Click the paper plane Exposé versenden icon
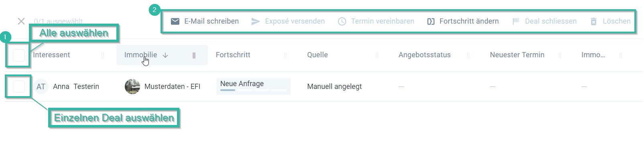Screen dimensions: 644x149 pyautogui.click(x=256, y=21)
